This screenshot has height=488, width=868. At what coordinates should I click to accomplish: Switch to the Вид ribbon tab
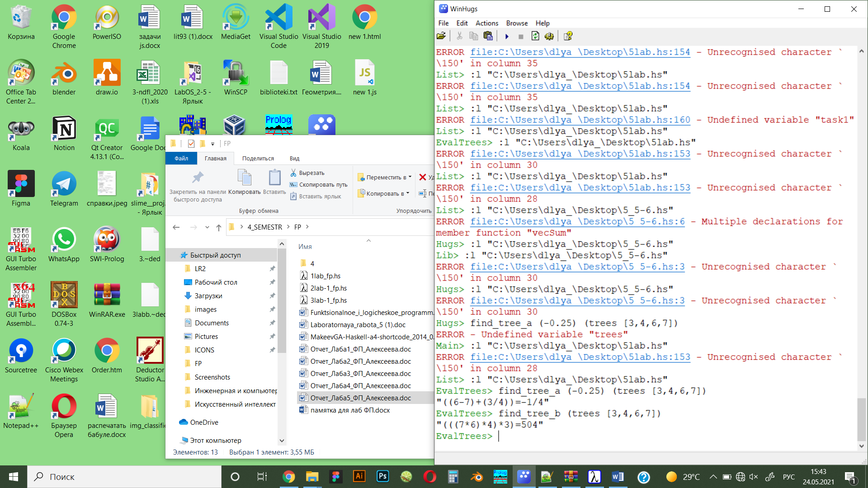coord(294,158)
